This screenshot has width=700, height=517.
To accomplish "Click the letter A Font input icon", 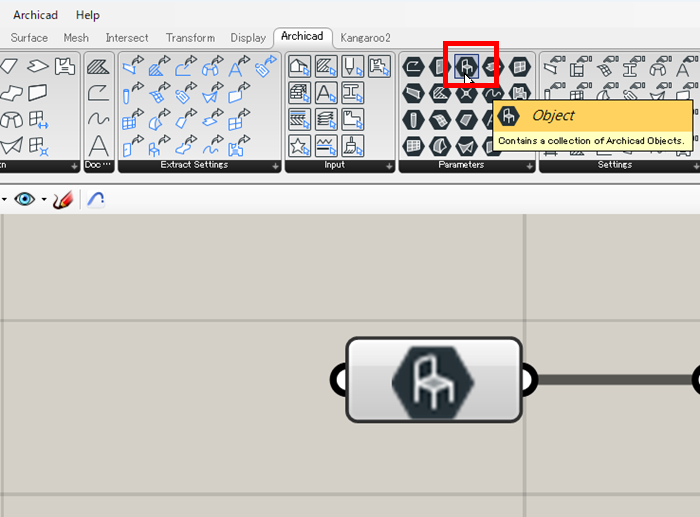I will click(x=326, y=93).
